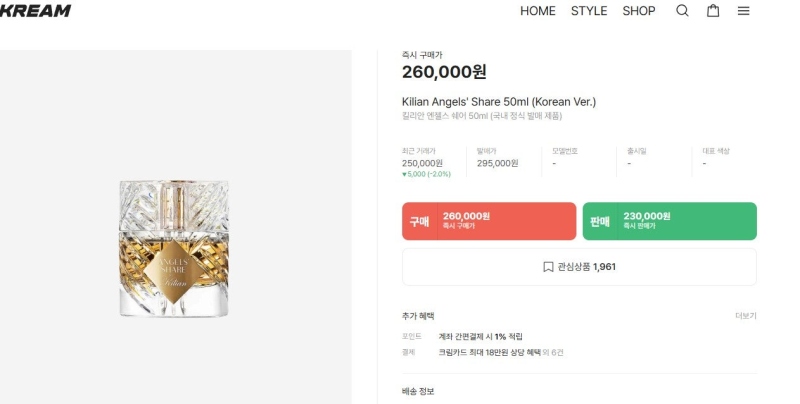800x404 pixels.
Task: Open the SHOP menu item
Action: point(639,11)
